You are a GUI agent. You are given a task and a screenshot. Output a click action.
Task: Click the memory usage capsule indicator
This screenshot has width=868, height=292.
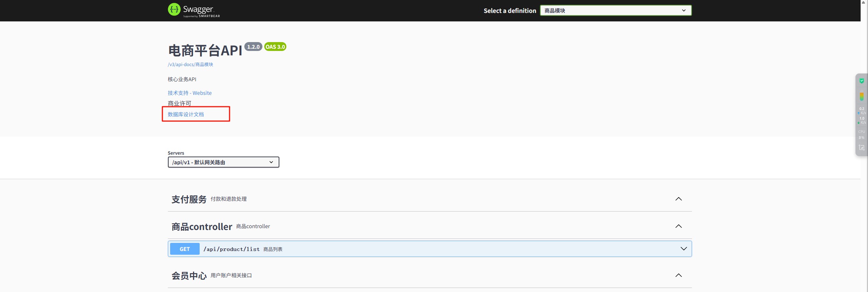tap(862, 96)
